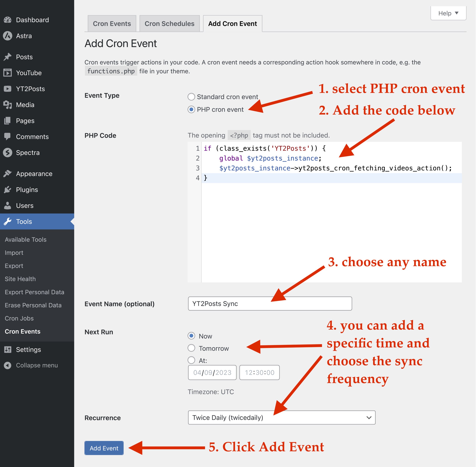Open the Recurrence dropdown
The height and width of the screenshot is (467, 476).
[281, 418]
